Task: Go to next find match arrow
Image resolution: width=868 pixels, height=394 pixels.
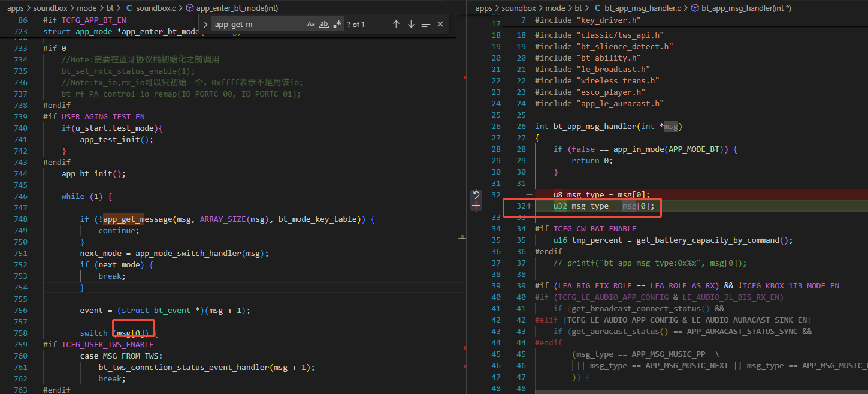Action: 411,24
